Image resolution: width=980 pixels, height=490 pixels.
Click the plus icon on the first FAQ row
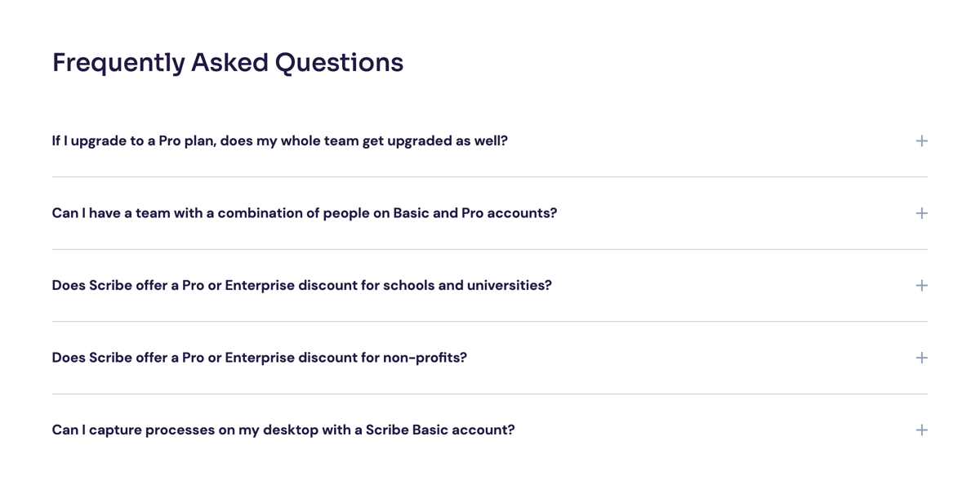pos(921,140)
